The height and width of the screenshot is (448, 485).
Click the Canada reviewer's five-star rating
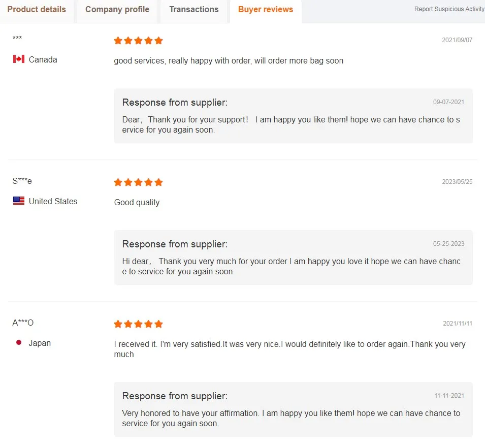point(138,41)
